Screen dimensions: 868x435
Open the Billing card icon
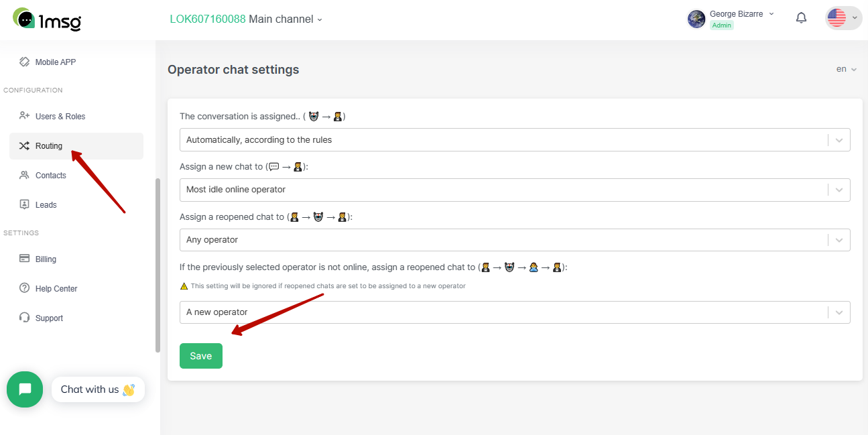tap(25, 259)
